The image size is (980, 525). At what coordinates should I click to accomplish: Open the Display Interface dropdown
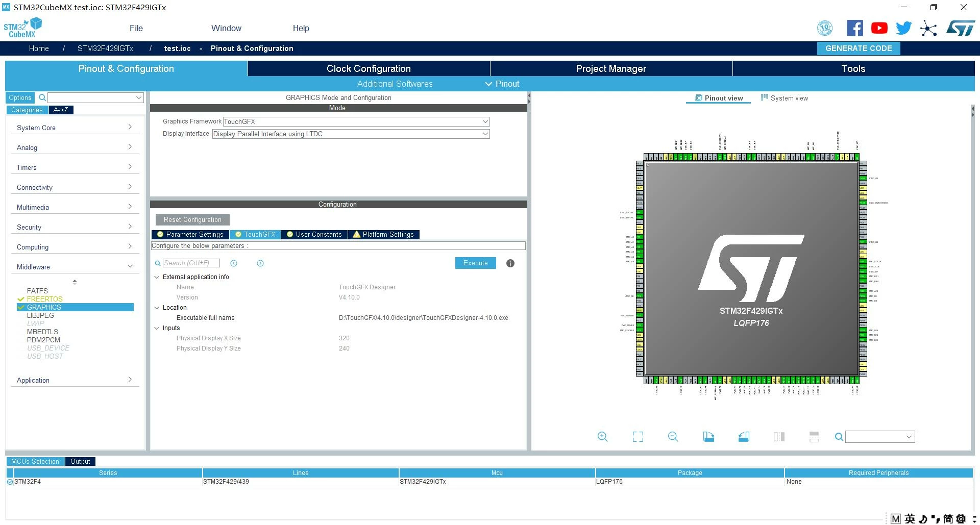351,134
